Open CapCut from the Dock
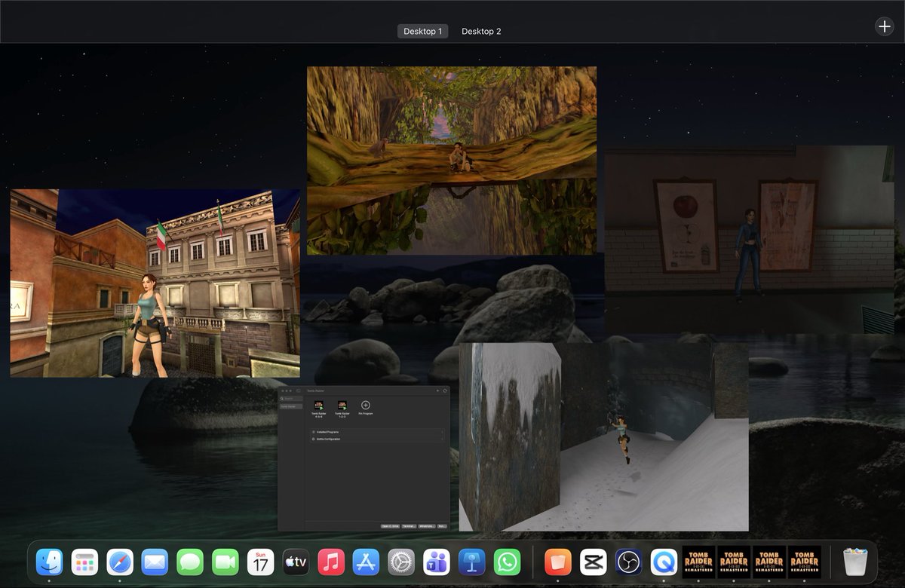 (x=593, y=562)
